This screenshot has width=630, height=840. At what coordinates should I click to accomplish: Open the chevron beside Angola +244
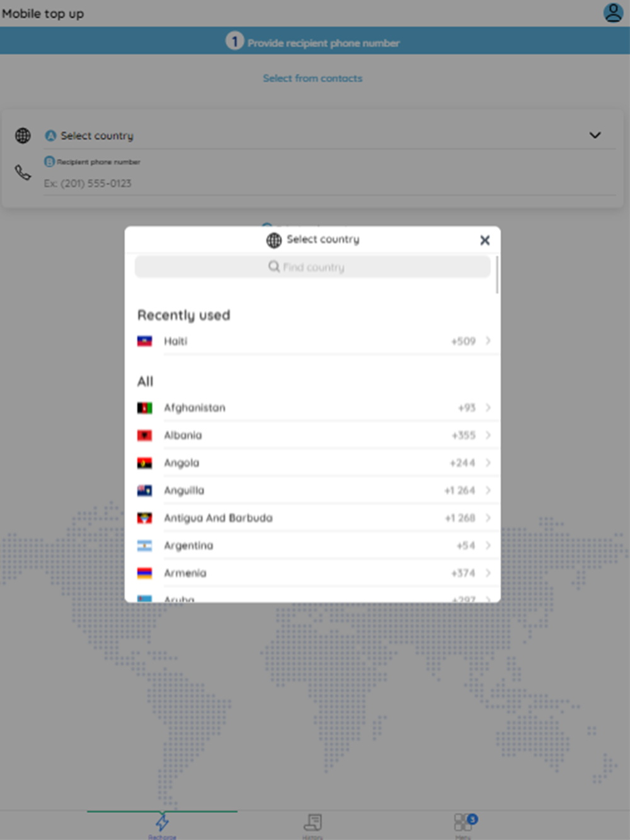[x=488, y=463]
